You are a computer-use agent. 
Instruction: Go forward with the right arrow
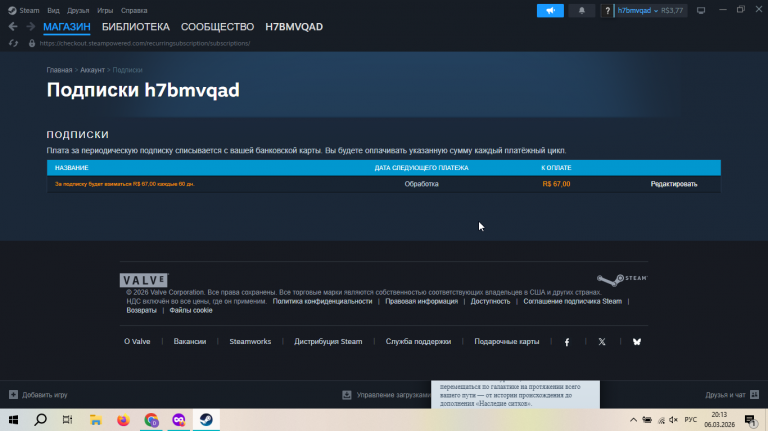pyautogui.click(x=30, y=26)
